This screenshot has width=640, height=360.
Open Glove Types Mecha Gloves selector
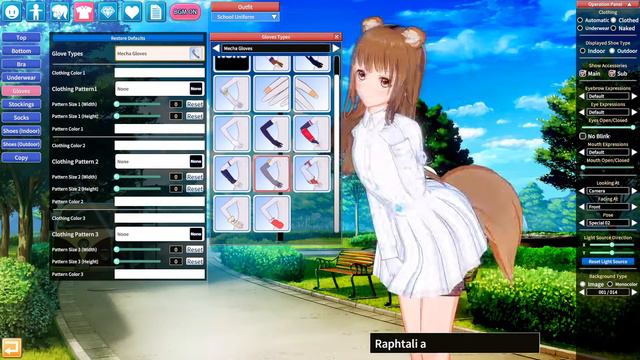pos(160,53)
